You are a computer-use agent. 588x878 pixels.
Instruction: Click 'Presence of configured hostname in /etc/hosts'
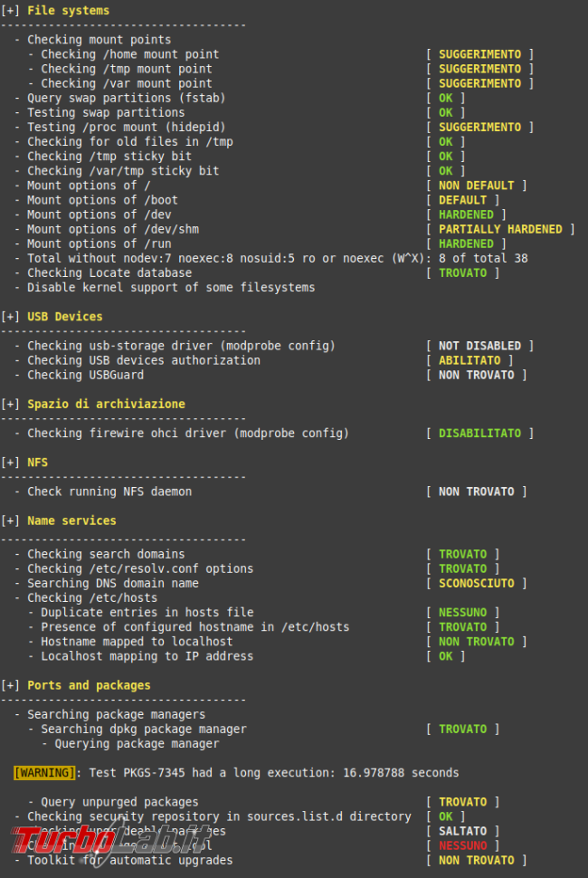point(195,626)
